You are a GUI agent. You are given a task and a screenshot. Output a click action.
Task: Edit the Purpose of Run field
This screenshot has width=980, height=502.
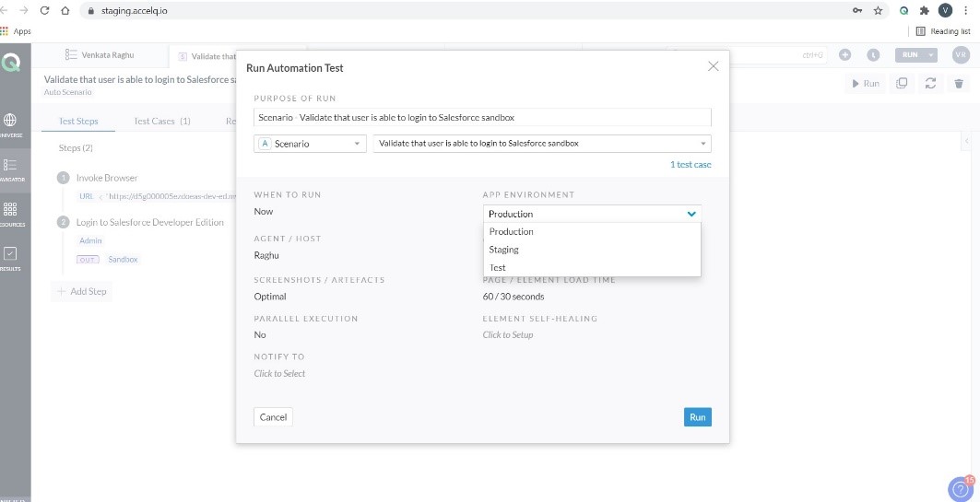click(x=482, y=117)
